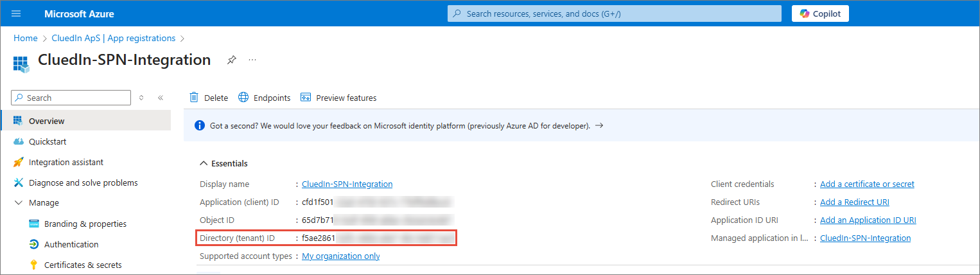
Task: Click the Redirect URIs label
Action: pyautogui.click(x=735, y=202)
